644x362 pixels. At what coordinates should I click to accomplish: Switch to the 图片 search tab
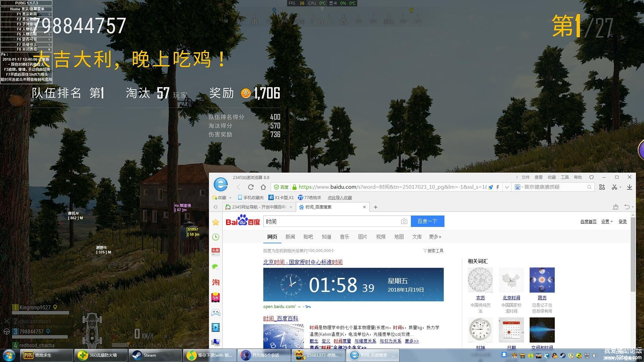tap(363, 237)
